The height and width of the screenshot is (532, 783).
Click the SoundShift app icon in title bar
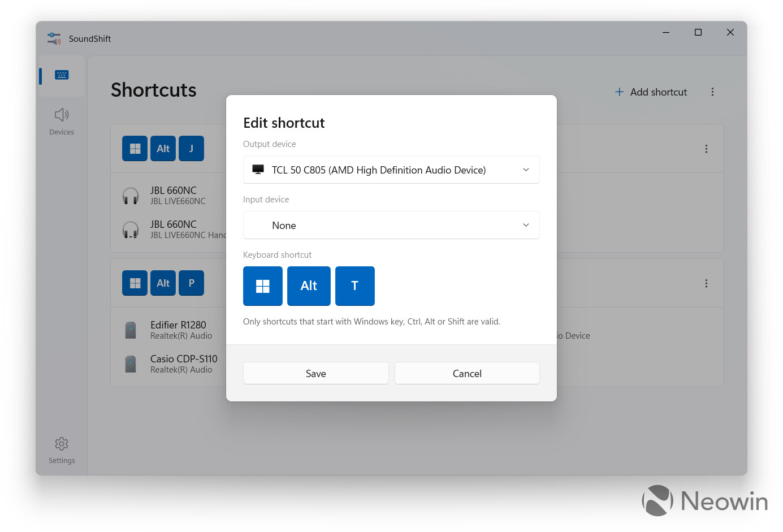click(54, 39)
